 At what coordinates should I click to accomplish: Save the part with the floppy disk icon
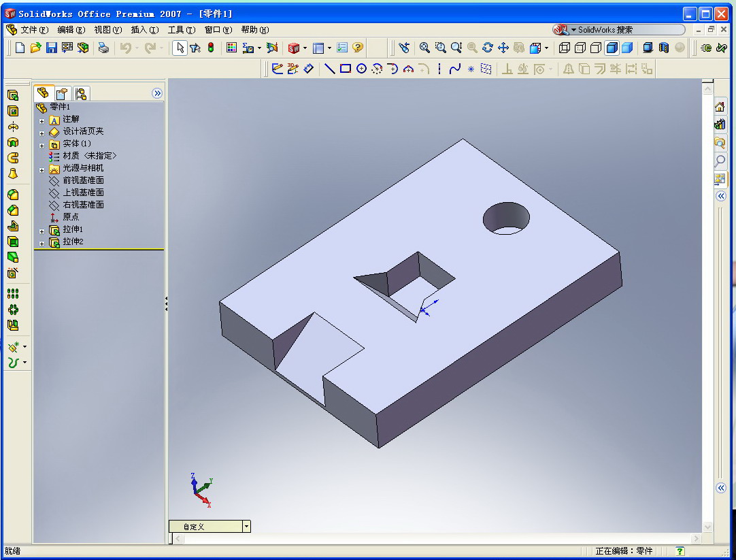tap(51, 48)
